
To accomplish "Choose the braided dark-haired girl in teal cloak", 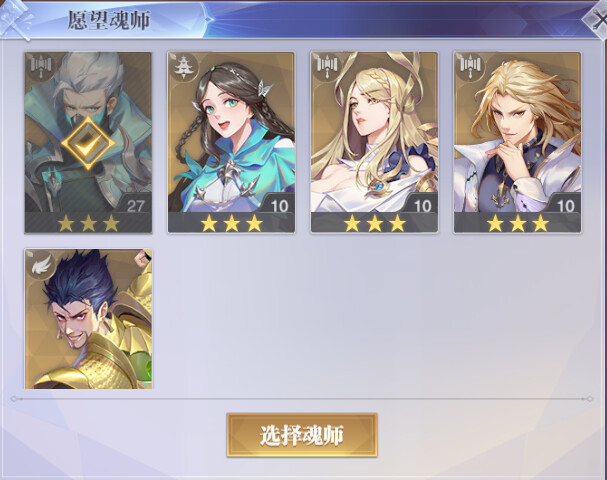I will tap(231, 143).
